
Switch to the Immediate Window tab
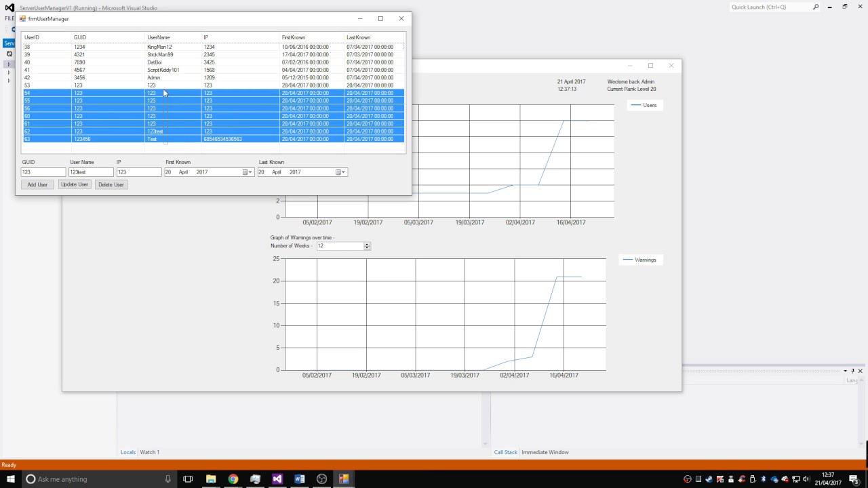point(545,452)
